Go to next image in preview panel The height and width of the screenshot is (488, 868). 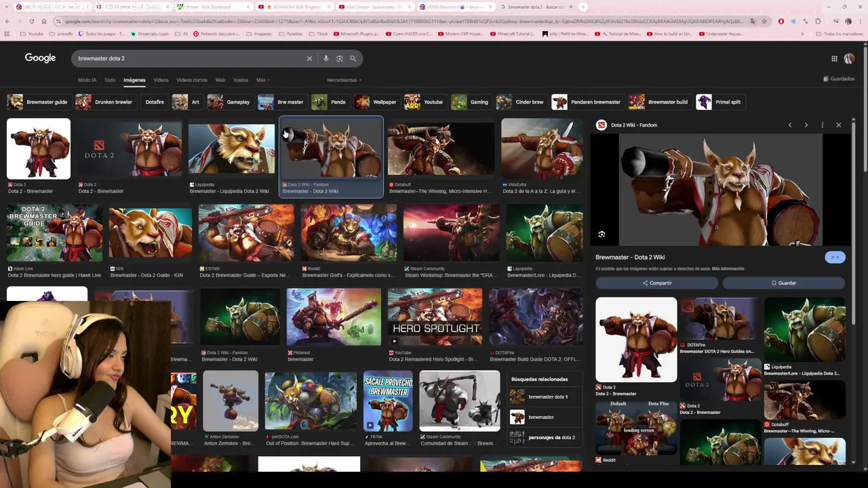[x=806, y=125]
